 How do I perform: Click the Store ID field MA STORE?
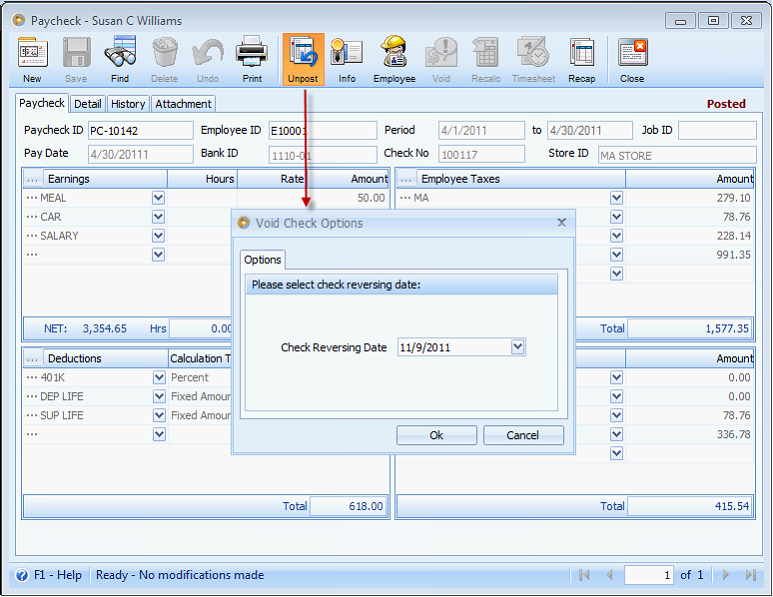point(677,155)
